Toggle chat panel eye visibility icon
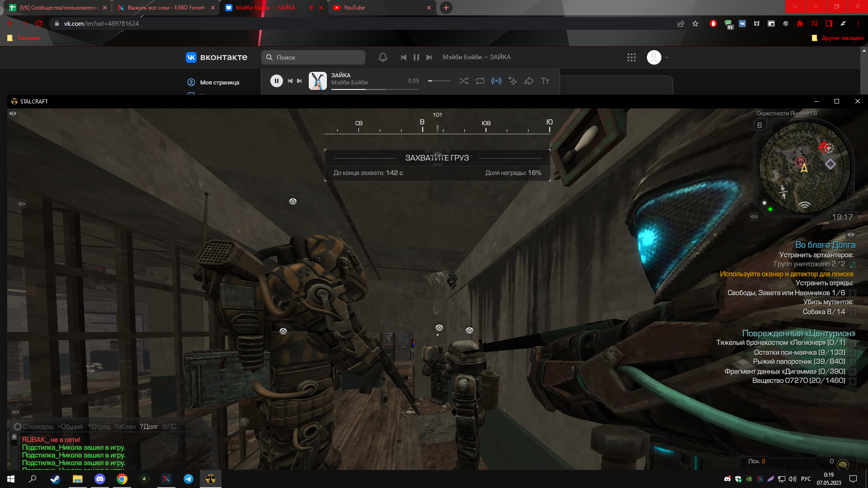Image resolution: width=868 pixels, height=488 pixels. click(15, 412)
